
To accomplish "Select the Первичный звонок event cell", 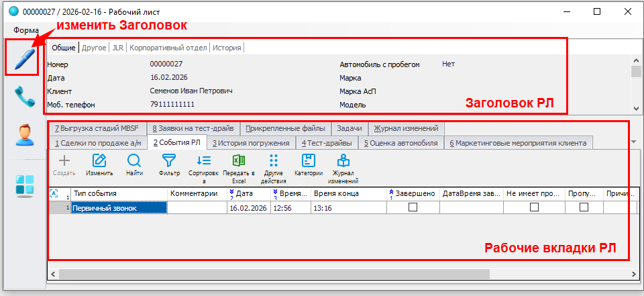I will tap(119, 208).
